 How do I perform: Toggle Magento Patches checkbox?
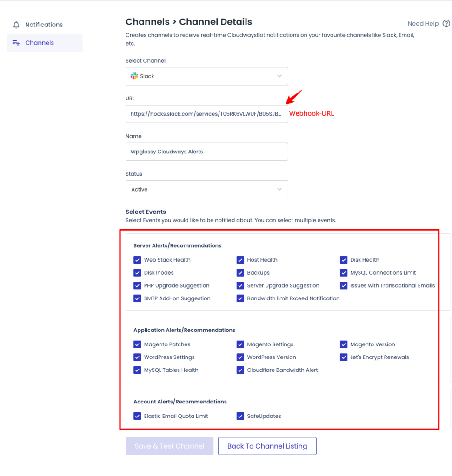[137, 344]
